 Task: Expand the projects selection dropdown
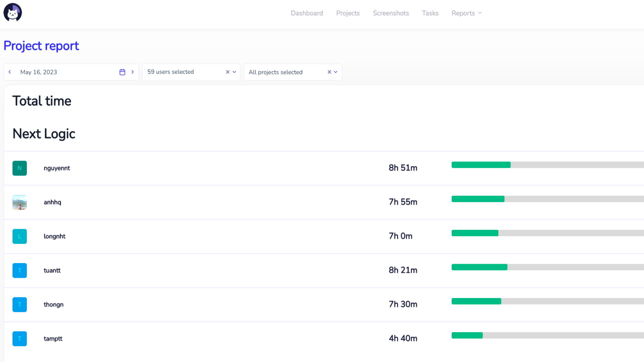click(x=336, y=72)
